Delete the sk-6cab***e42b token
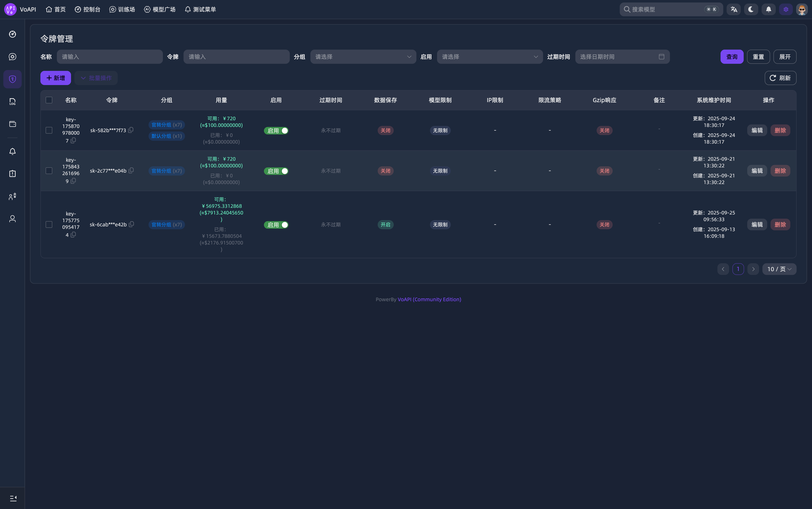This screenshot has height=509, width=812. [780, 224]
